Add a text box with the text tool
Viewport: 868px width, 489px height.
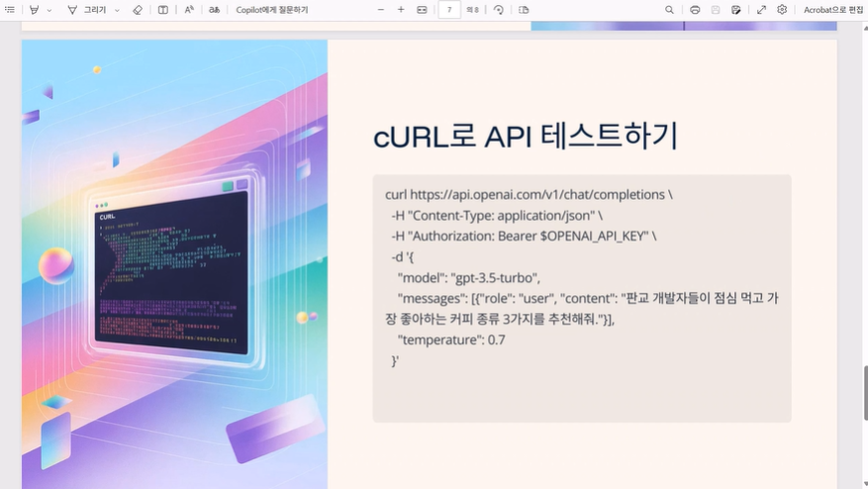pyautogui.click(x=163, y=10)
